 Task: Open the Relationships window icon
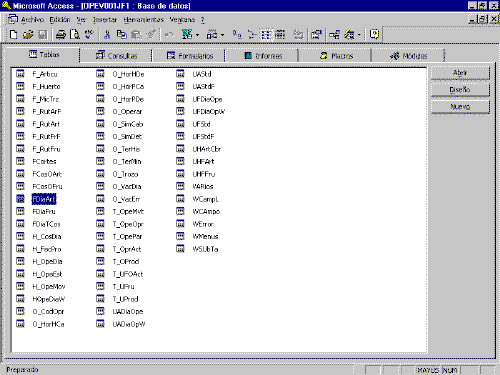click(334, 34)
